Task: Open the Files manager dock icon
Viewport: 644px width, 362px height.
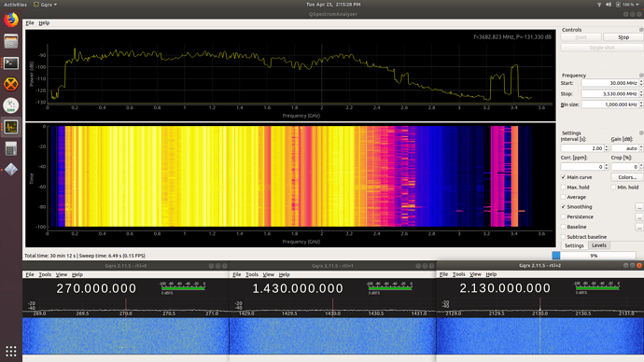Action: click(11, 41)
